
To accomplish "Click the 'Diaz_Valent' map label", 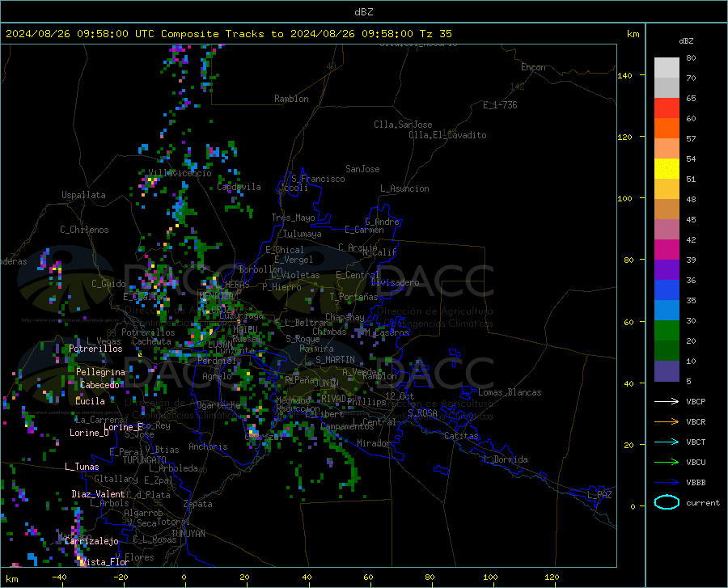I will [98, 494].
